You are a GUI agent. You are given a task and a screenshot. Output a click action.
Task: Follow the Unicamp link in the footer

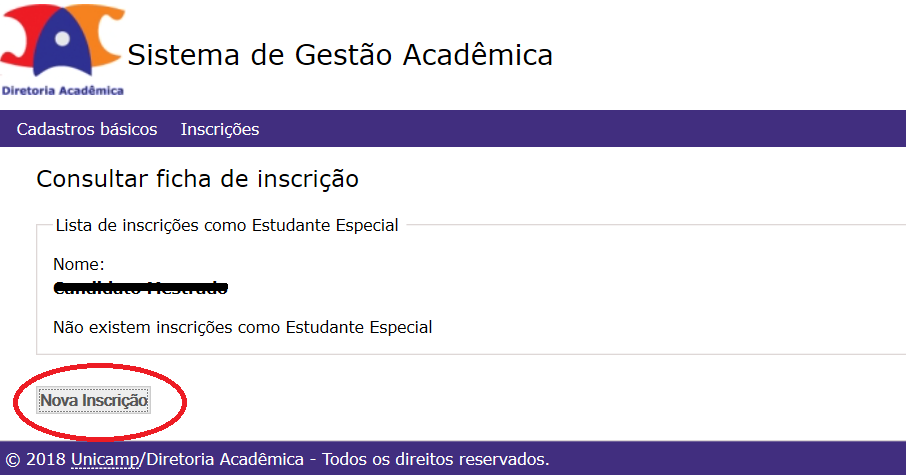[105, 459]
